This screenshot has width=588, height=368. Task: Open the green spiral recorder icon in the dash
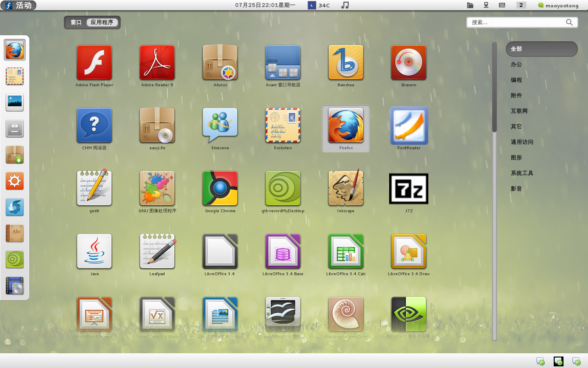tap(15, 260)
